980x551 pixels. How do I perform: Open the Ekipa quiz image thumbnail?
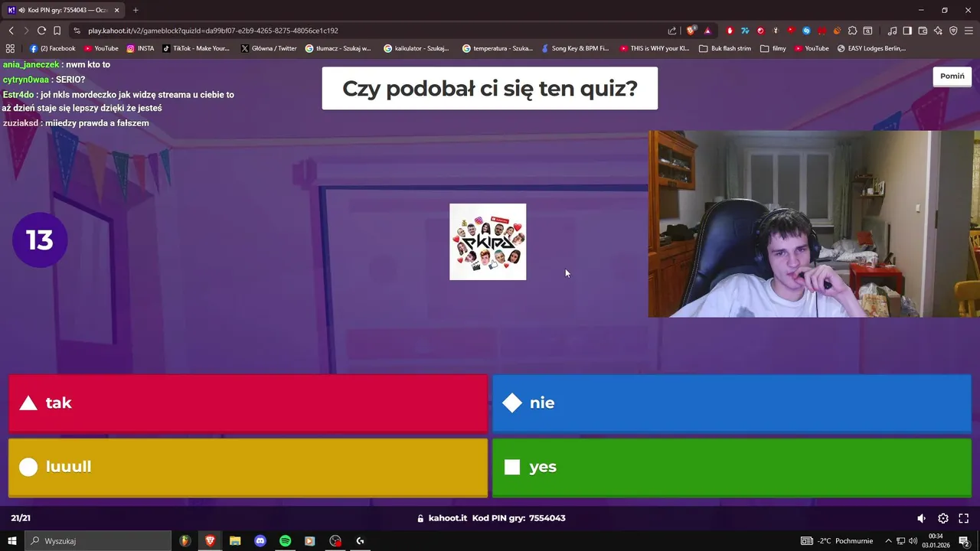pyautogui.click(x=488, y=242)
